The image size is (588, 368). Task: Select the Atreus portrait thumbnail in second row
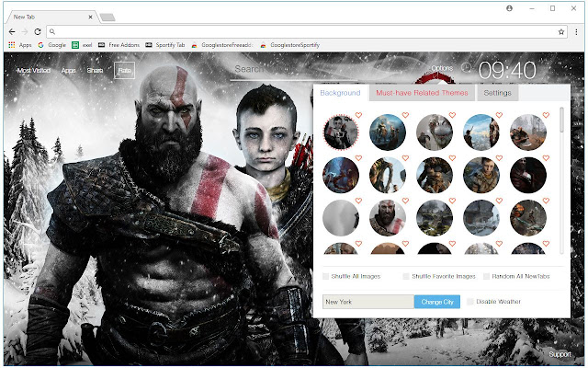point(481,175)
